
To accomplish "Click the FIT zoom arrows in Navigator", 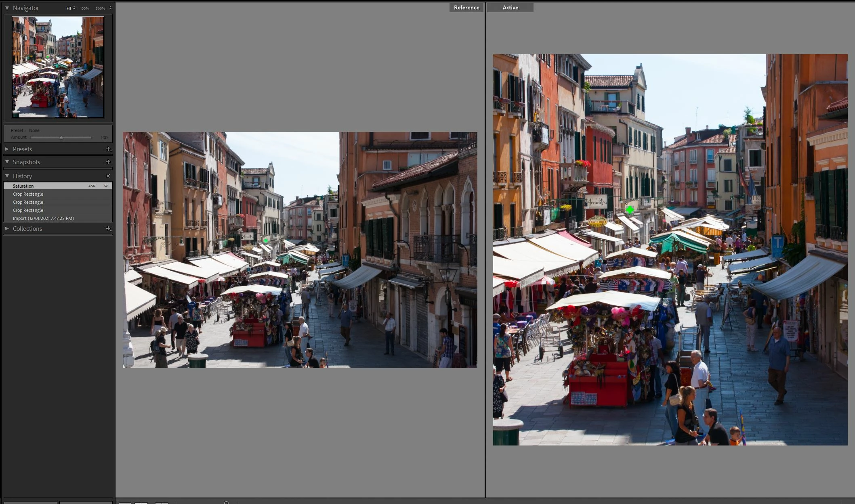I will (x=74, y=8).
